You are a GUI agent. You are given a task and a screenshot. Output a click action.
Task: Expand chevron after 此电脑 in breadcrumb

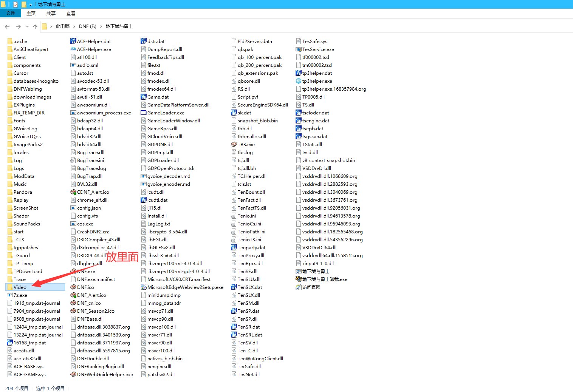(74, 26)
